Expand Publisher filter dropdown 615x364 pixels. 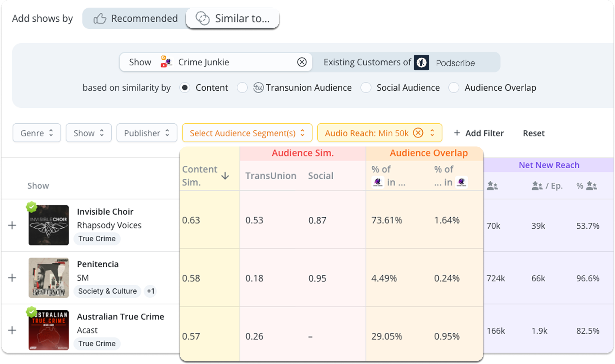(x=147, y=133)
